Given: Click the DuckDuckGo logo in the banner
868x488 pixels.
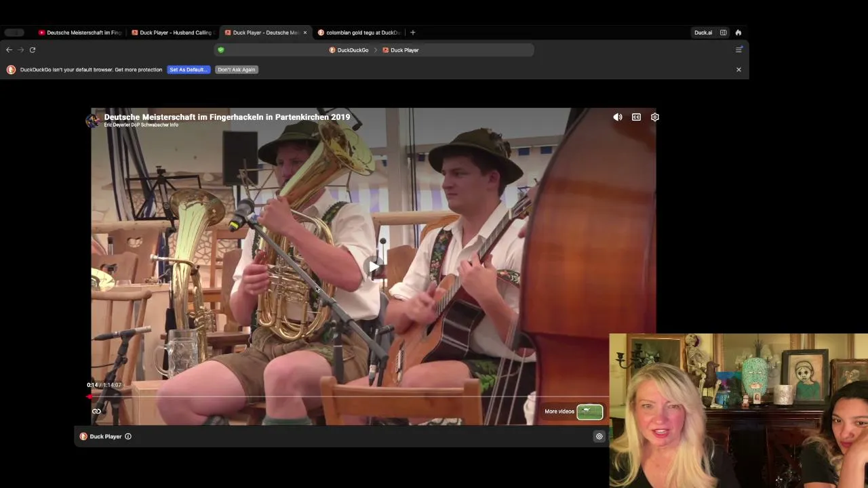Looking at the screenshot, I should pos(11,70).
